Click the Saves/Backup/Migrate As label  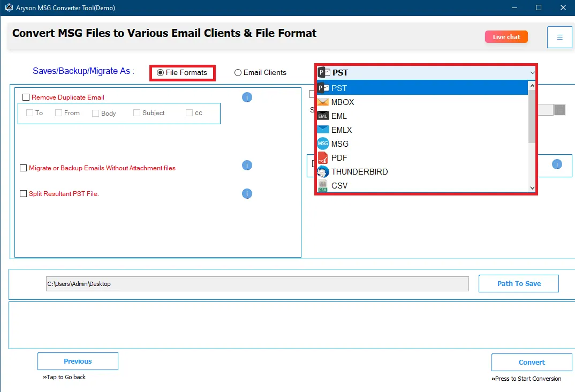(x=83, y=71)
